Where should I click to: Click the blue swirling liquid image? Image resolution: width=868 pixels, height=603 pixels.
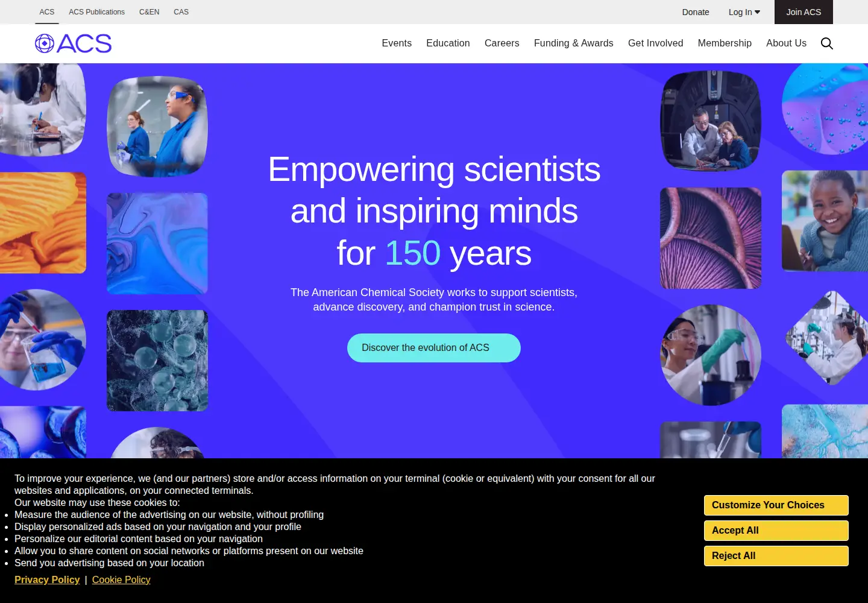tap(157, 244)
